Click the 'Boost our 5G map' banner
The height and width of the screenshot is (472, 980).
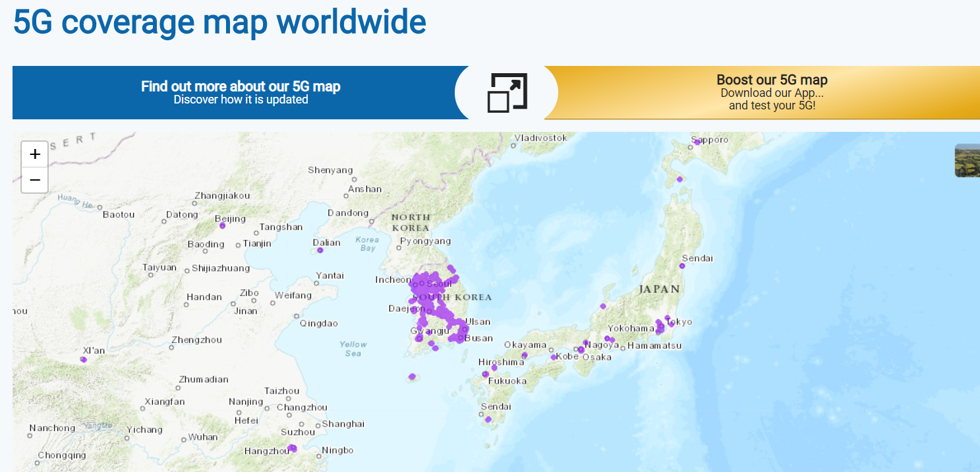point(771,92)
